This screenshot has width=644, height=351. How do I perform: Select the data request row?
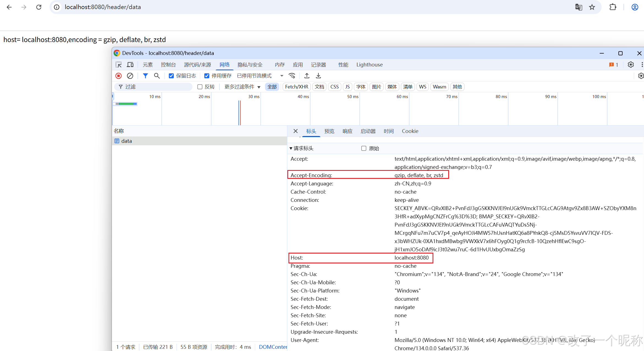click(126, 141)
